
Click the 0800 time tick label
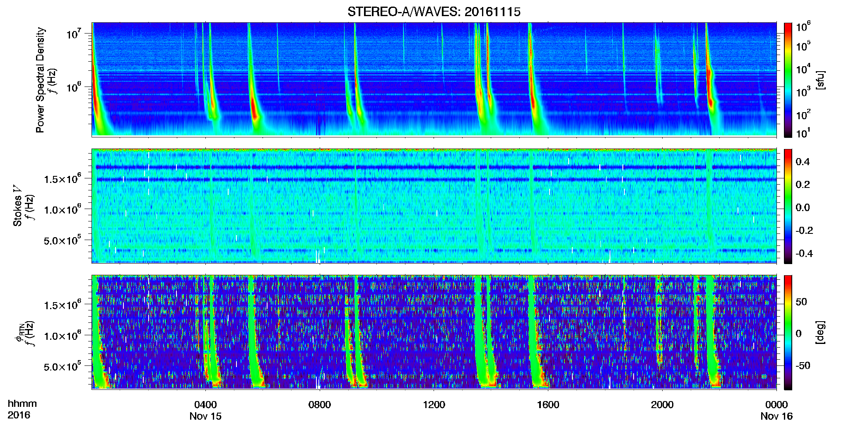pos(320,405)
